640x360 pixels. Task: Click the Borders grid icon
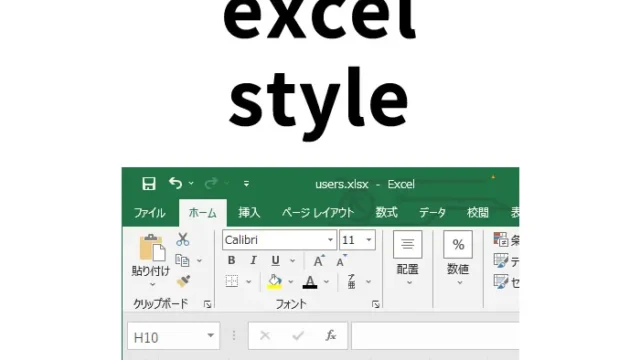coord(232,281)
